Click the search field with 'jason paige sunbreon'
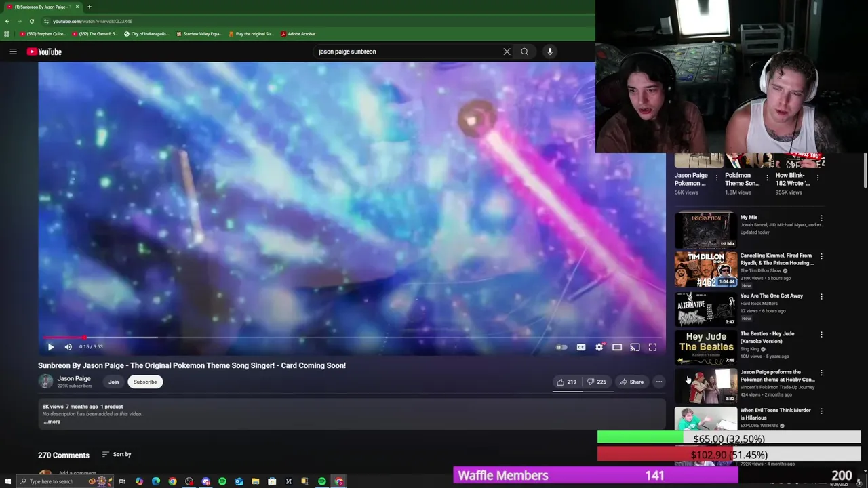This screenshot has height=488, width=868. pos(407,52)
